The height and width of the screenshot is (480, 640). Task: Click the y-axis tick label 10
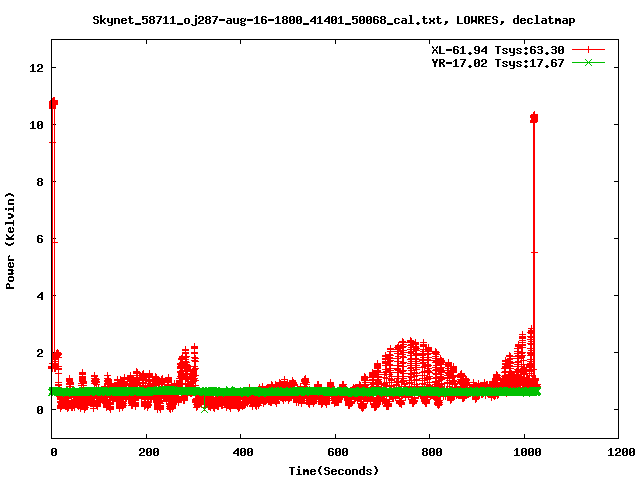(x=36, y=125)
